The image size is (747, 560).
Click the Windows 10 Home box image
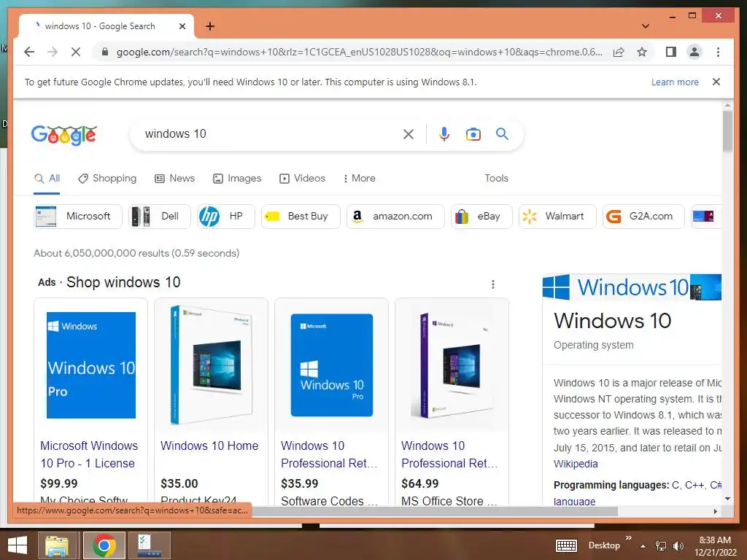coord(211,365)
